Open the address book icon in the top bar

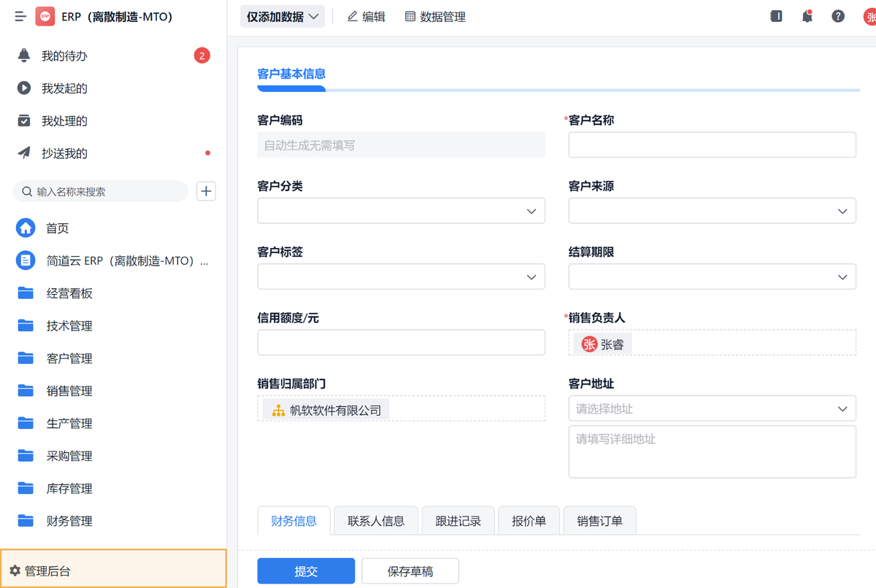(x=776, y=16)
